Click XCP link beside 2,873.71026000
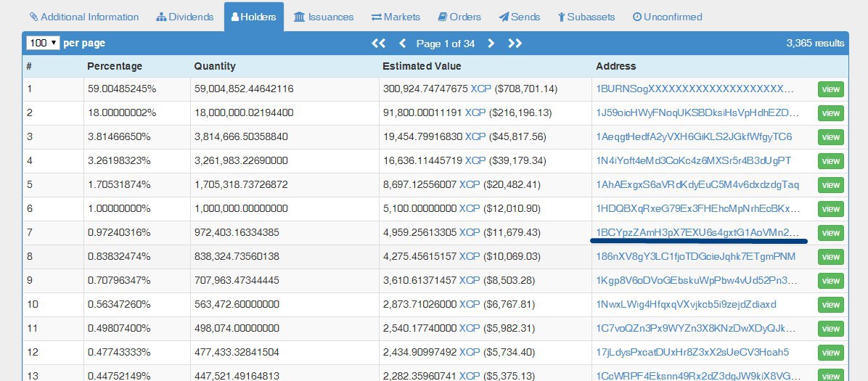The width and height of the screenshot is (868, 381). coord(470,304)
